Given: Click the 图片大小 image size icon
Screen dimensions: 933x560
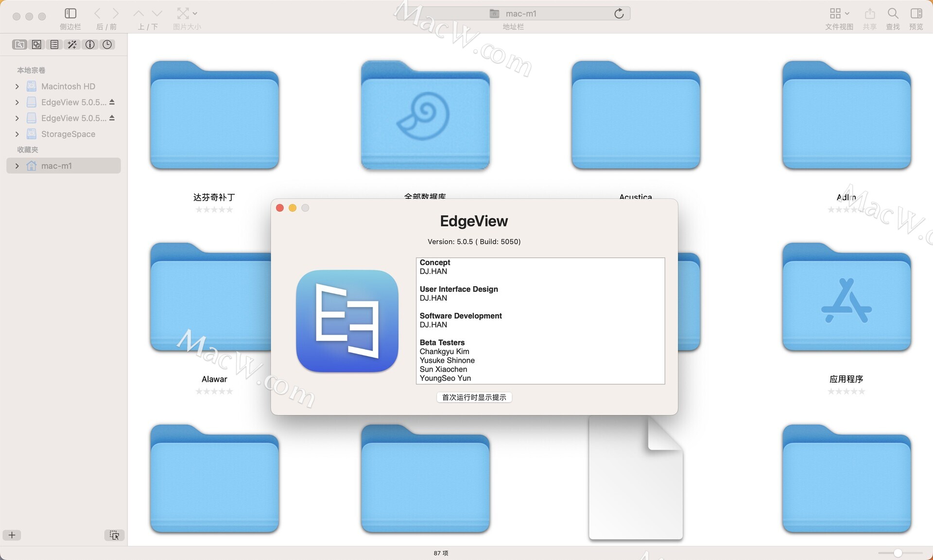Looking at the screenshot, I should click(183, 14).
